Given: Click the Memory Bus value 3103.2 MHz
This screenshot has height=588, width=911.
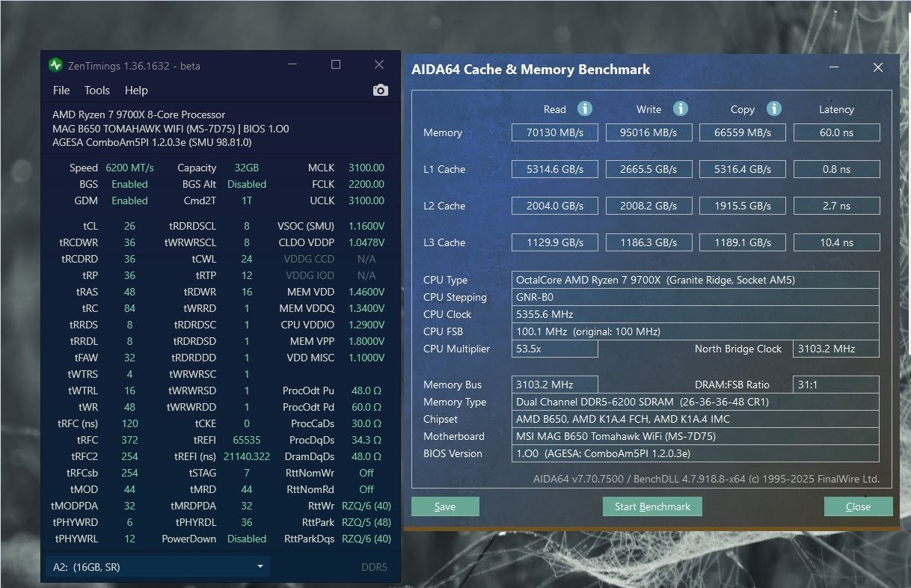Looking at the screenshot, I should click(x=555, y=385).
